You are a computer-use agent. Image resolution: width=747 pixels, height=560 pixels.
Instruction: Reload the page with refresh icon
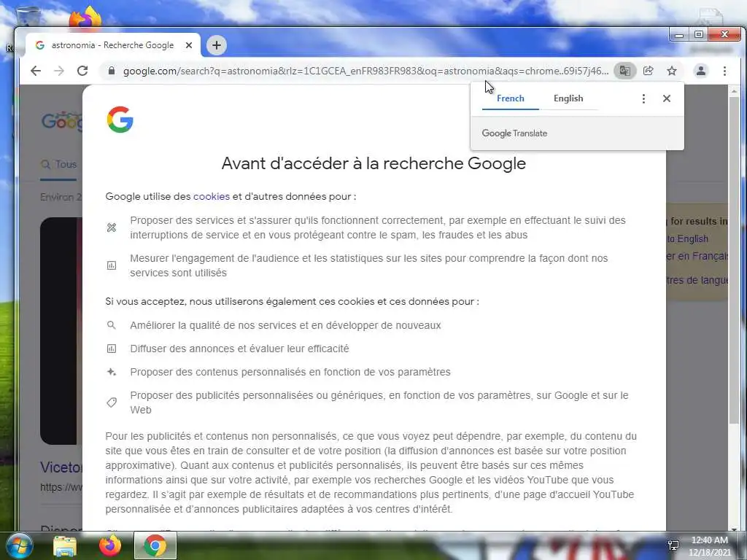pyautogui.click(x=82, y=71)
